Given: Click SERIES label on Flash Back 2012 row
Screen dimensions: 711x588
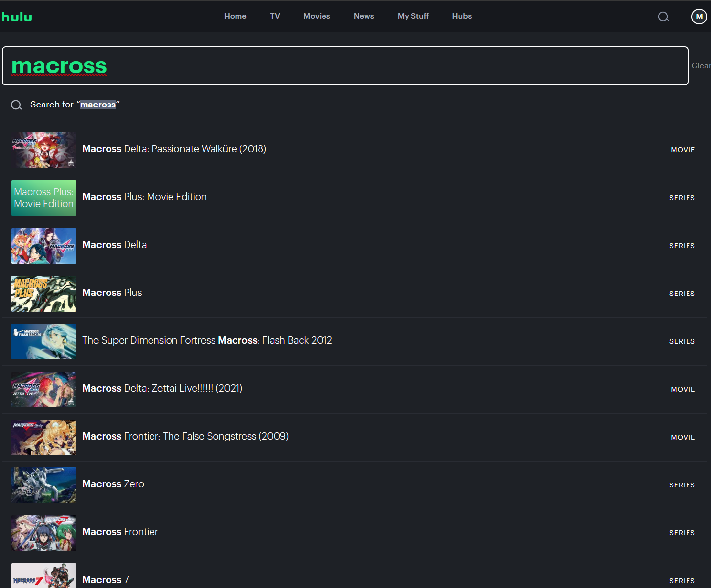Looking at the screenshot, I should tap(682, 341).
